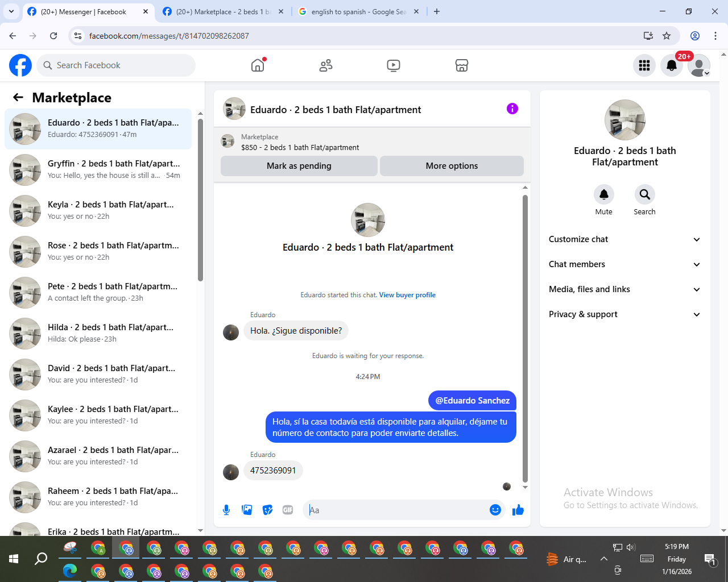Open Gryffin conversation
The image size is (728, 582).
point(98,170)
